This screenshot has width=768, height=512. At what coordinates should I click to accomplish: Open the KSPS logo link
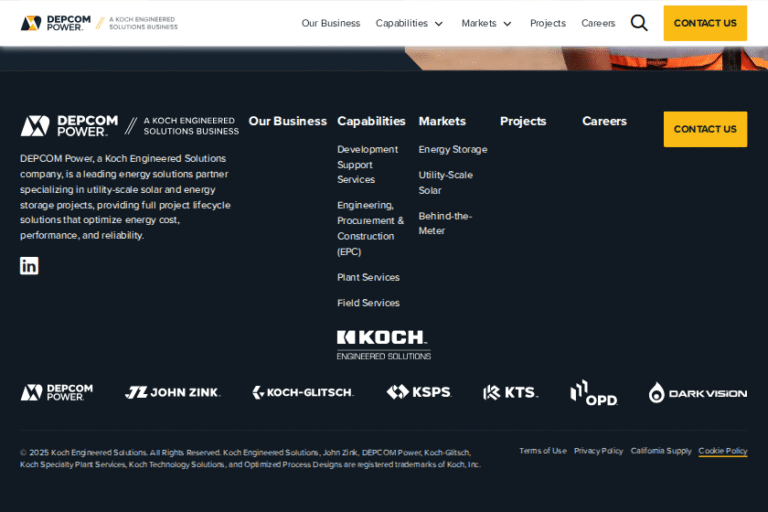418,392
